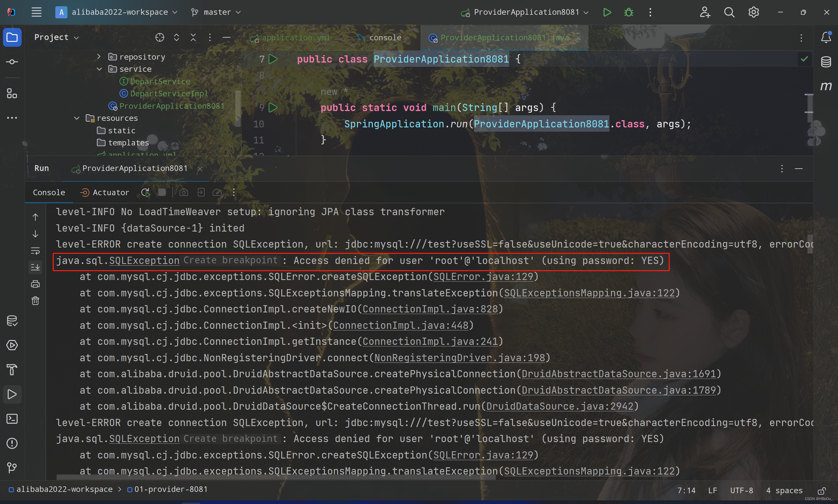Open SQLError.java:129 link in first stack trace
The image size is (838, 504).
click(483, 277)
